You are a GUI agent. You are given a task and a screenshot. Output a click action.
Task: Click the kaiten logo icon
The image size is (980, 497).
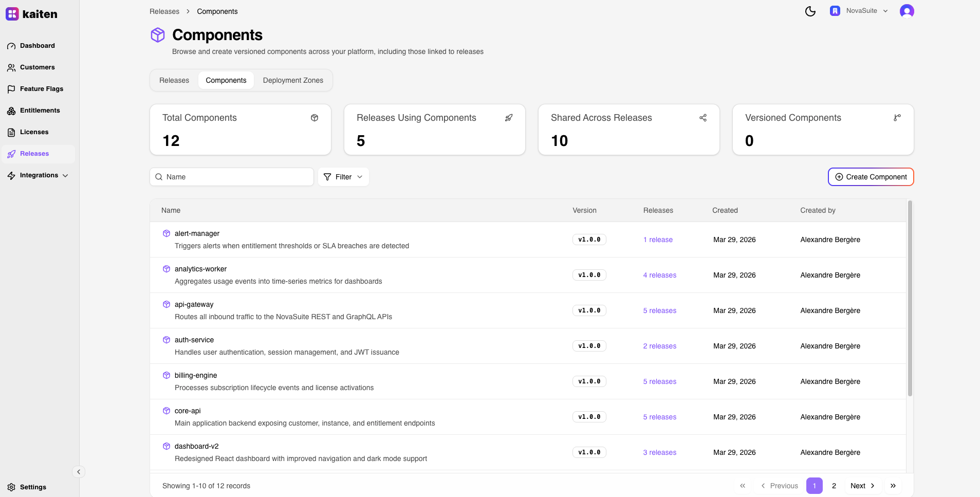tap(12, 14)
